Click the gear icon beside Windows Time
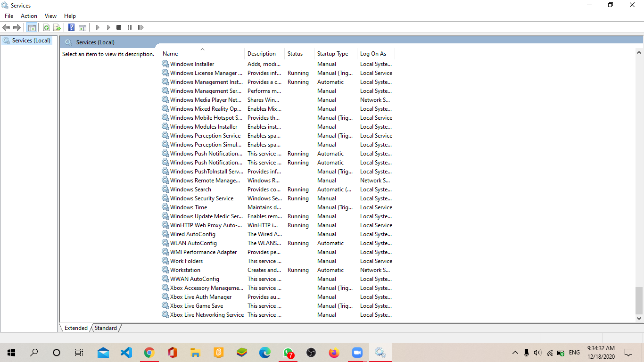Screen dimensions: 644x362 (165, 207)
